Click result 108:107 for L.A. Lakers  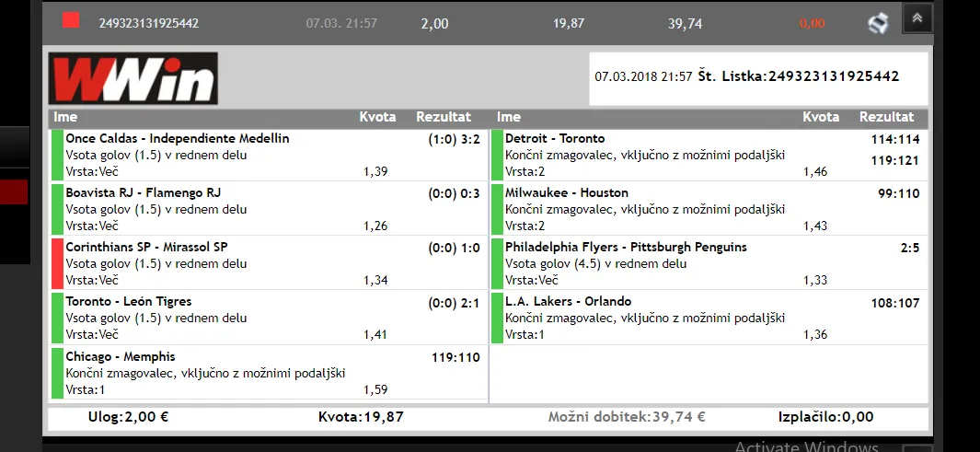click(x=895, y=303)
